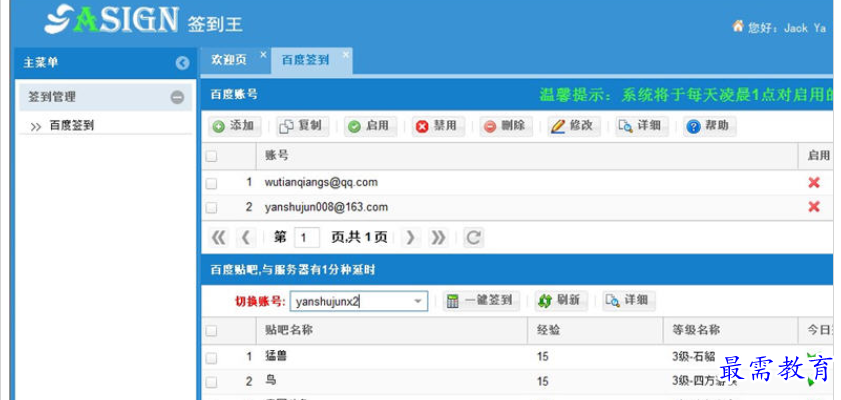Click the 添加 (add) account button

pos(234,126)
